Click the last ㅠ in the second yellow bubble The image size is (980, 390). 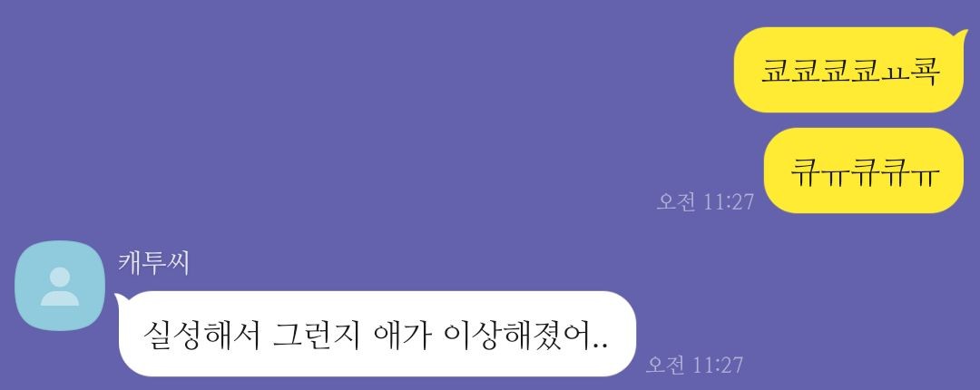(x=926, y=172)
